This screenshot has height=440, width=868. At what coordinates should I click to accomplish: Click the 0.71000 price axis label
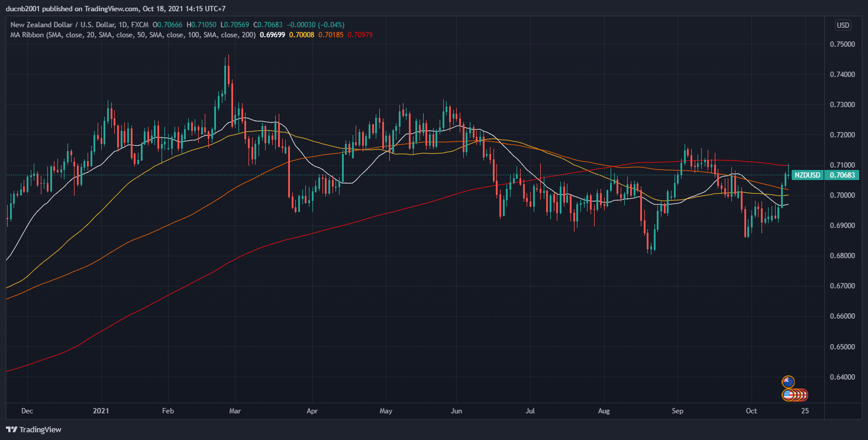[842, 165]
